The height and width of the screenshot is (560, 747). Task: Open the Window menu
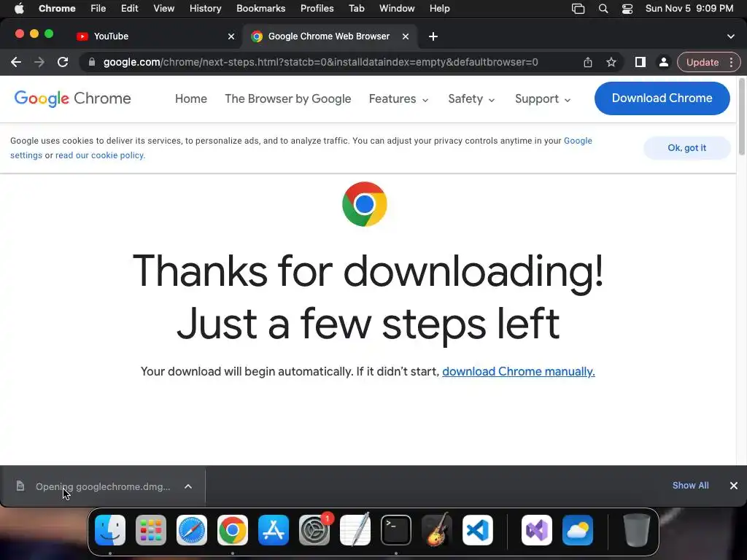pos(397,8)
